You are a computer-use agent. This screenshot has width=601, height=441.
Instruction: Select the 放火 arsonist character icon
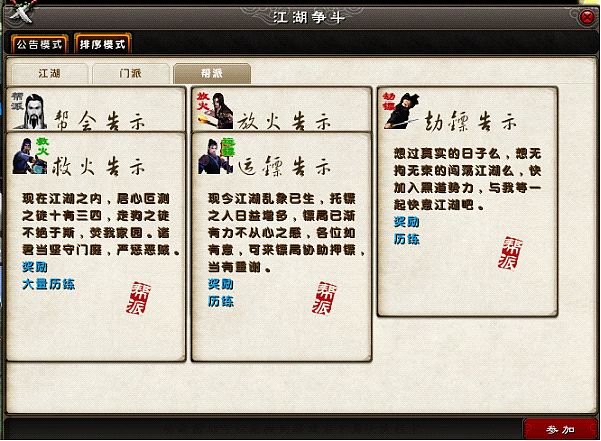point(215,110)
